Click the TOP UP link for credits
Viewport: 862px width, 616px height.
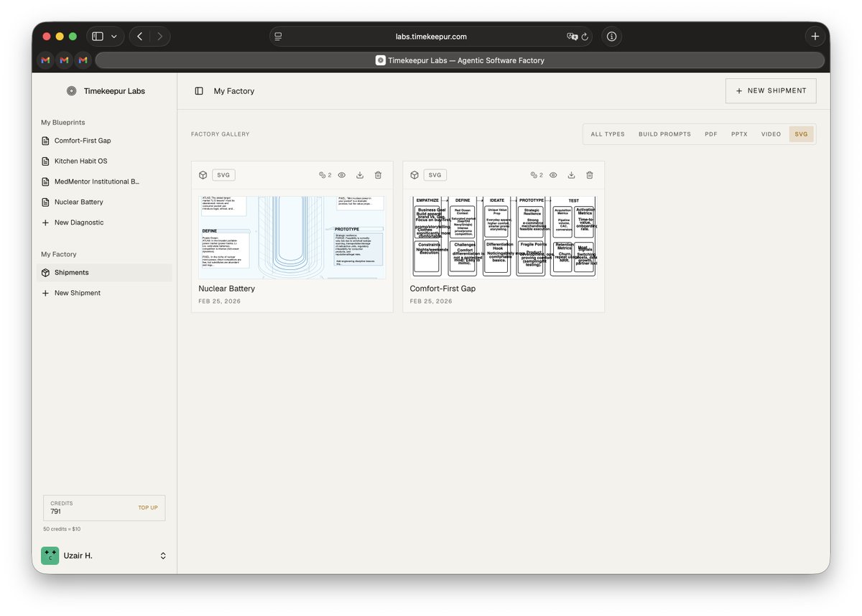(x=148, y=508)
